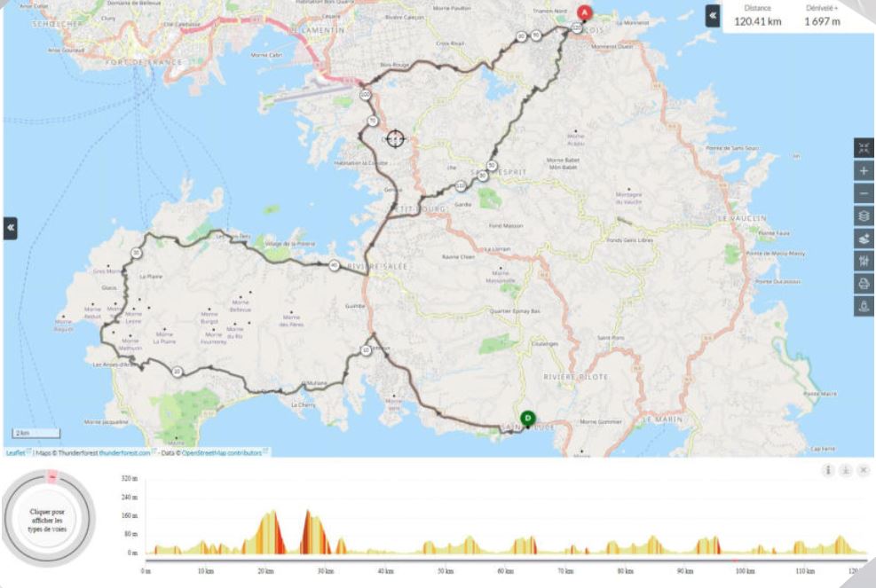Open the thunderforest.com link

[x=124, y=453]
